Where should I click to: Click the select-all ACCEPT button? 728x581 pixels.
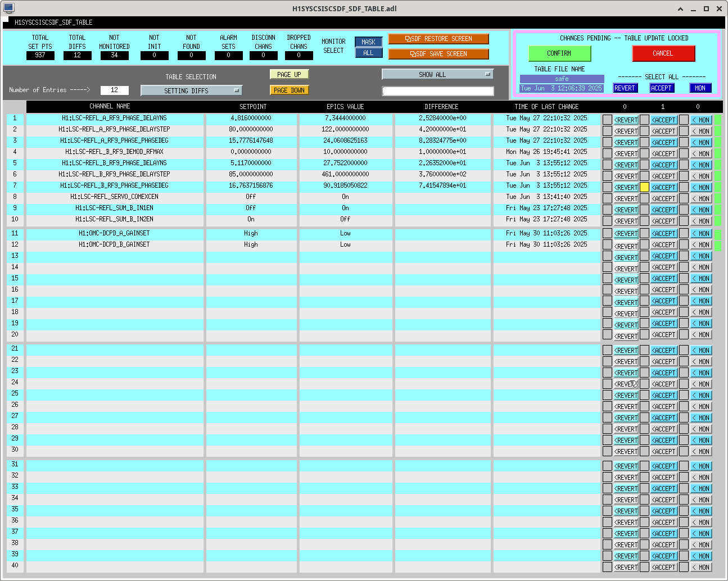[x=662, y=88]
